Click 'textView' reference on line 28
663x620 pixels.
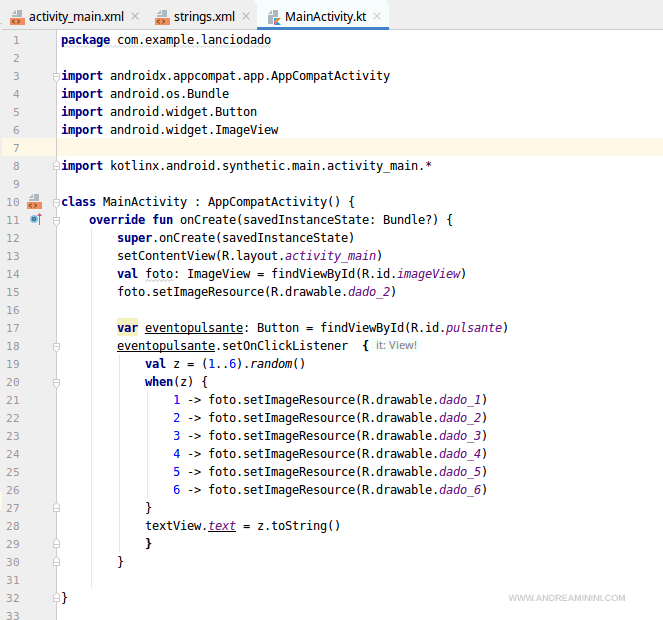click(173, 526)
